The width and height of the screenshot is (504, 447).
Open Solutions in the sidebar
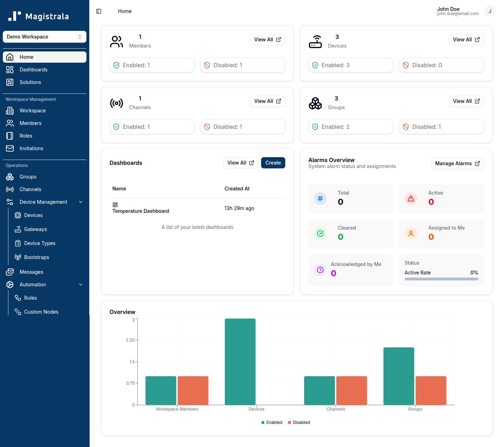pyautogui.click(x=44, y=82)
